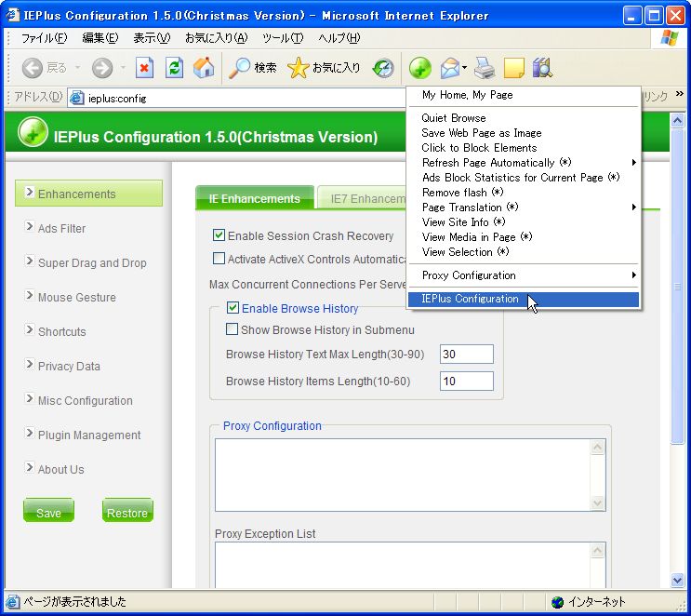Image resolution: width=691 pixels, height=616 pixels.
Task: Toggle Enable Session Crash Recovery checkbox
Action: click(219, 235)
